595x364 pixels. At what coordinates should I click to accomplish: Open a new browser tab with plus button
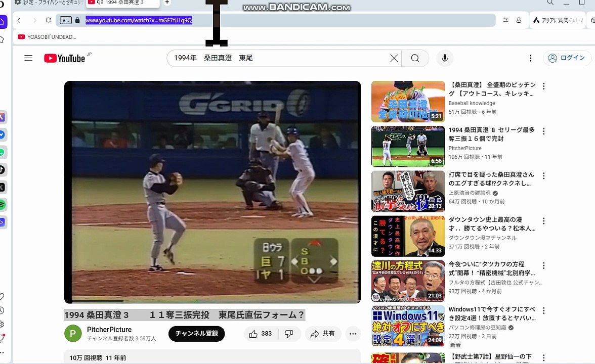tap(167, 2)
